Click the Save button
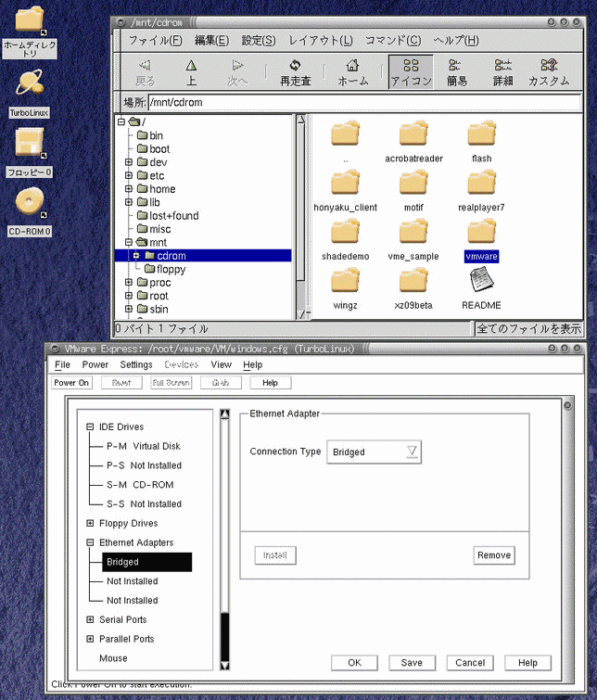 point(412,663)
